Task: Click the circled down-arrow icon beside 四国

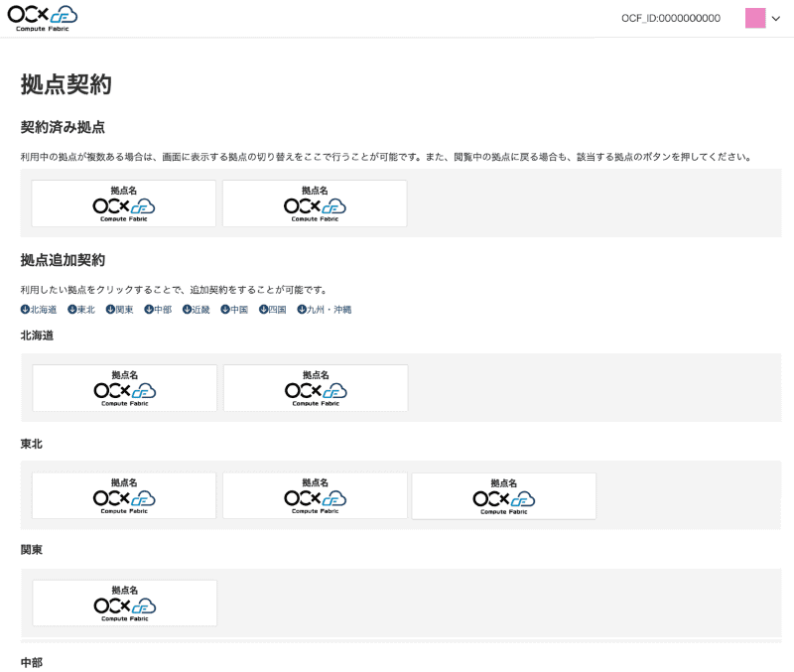Action: [261, 309]
